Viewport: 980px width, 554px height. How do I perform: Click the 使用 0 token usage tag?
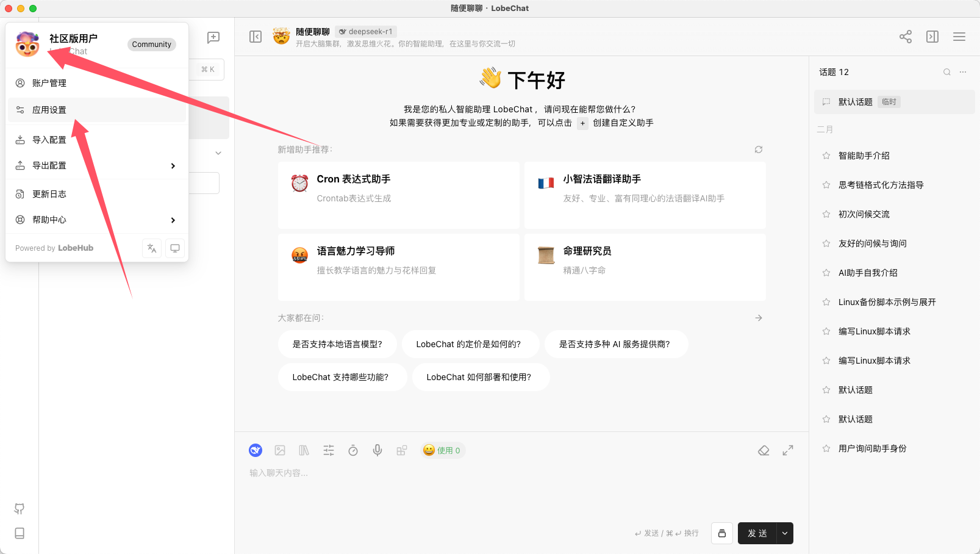443,450
